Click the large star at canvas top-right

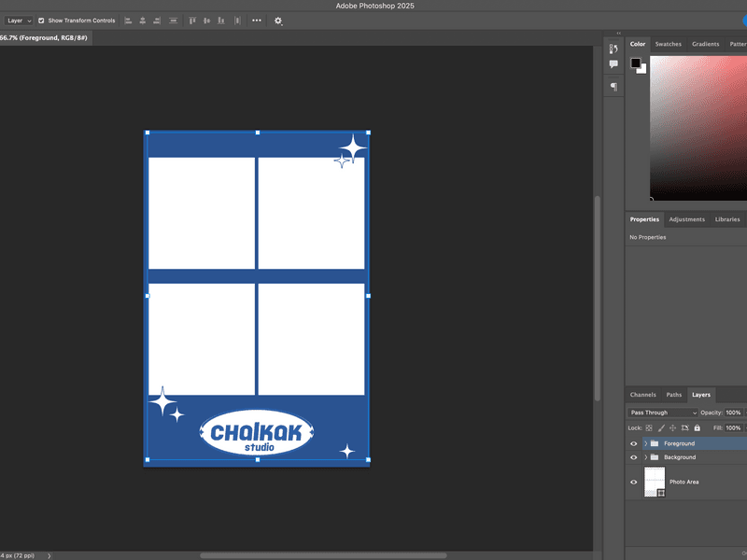(x=354, y=148)
